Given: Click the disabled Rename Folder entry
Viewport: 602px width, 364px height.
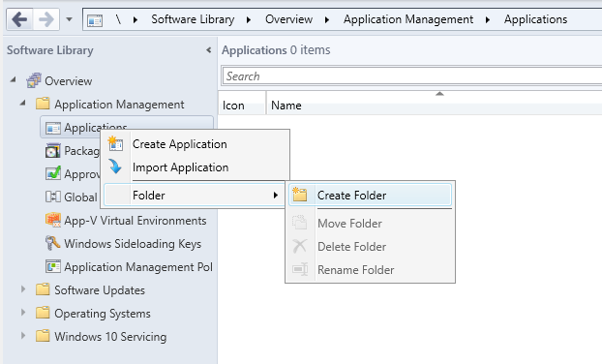Looking at the screenshot, I should [x=370, y=269].
